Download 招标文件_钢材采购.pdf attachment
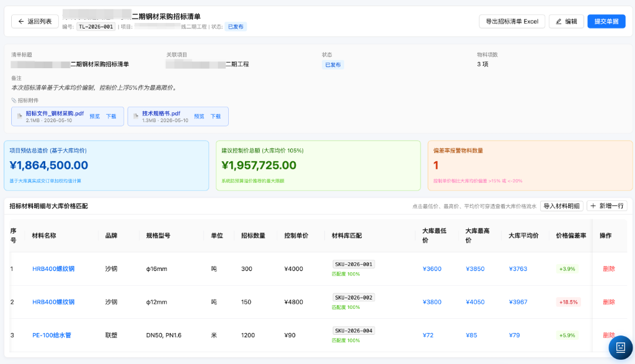The width and height of the screenshot is (635, 364). pyautogui.click(x=111, y=116)
